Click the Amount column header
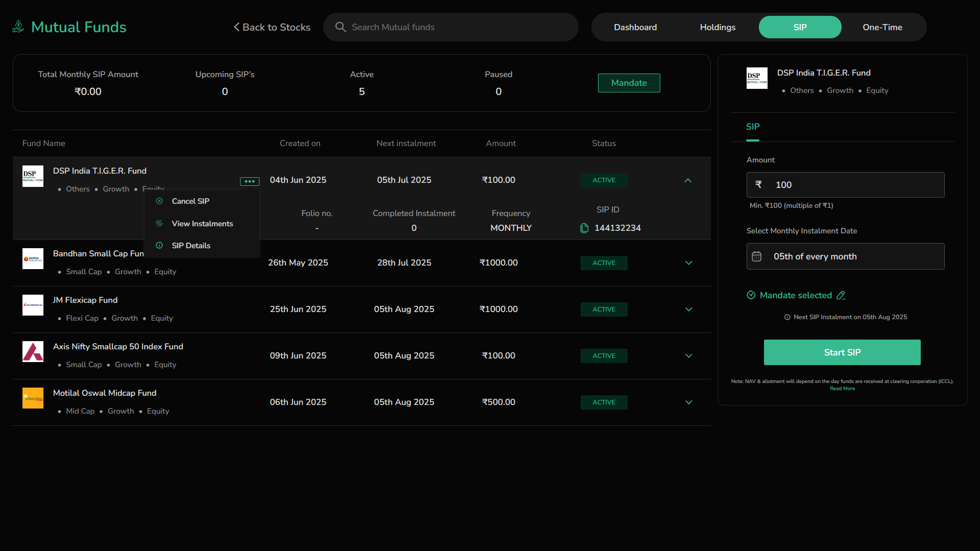This screenshot has width=980, height=551. click(500, 143)
